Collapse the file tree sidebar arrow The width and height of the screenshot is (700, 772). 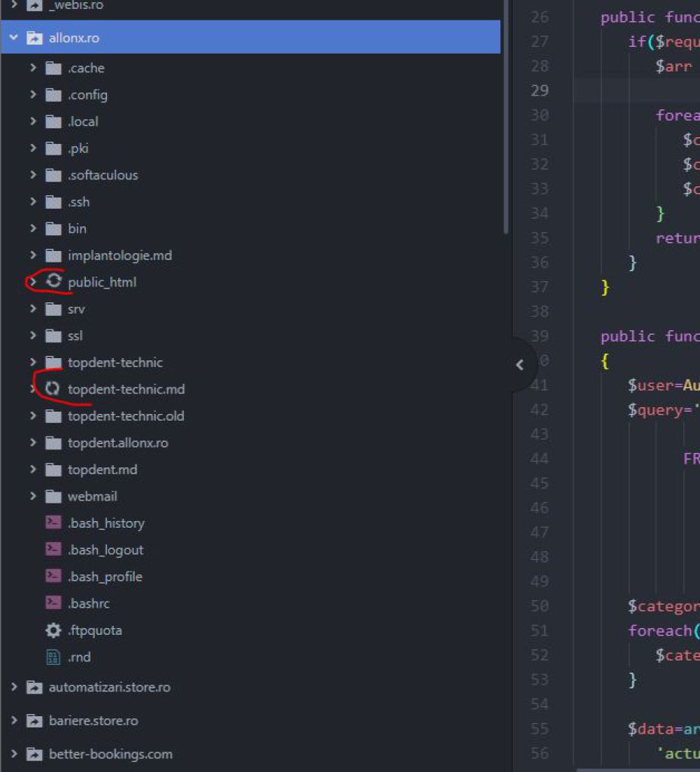[x=520, y=365]
